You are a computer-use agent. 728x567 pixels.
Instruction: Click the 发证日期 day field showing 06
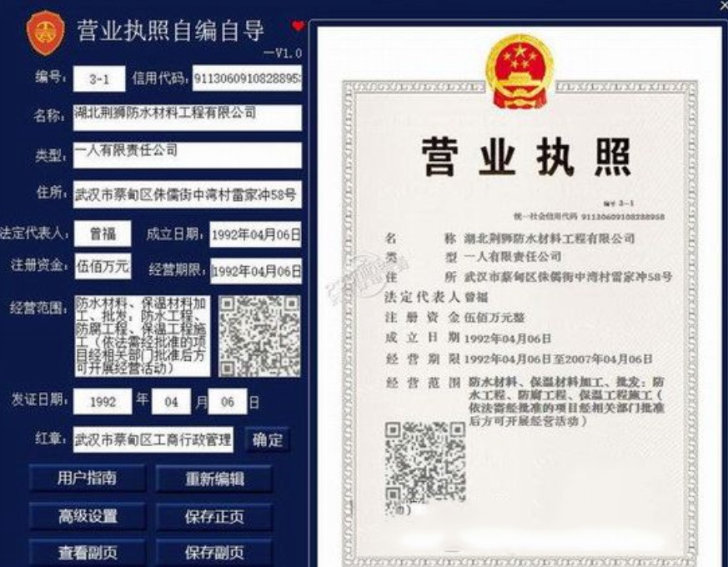[228, 402]
